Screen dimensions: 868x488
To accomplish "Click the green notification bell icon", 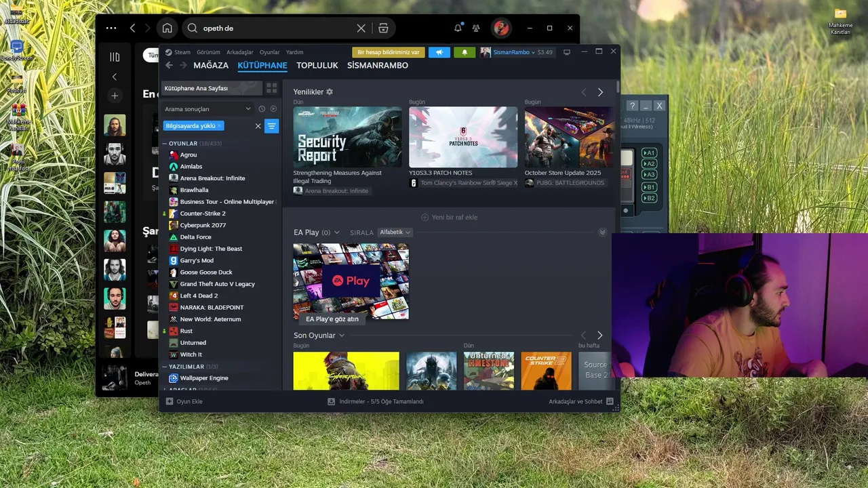I will (x=465, y=52).
